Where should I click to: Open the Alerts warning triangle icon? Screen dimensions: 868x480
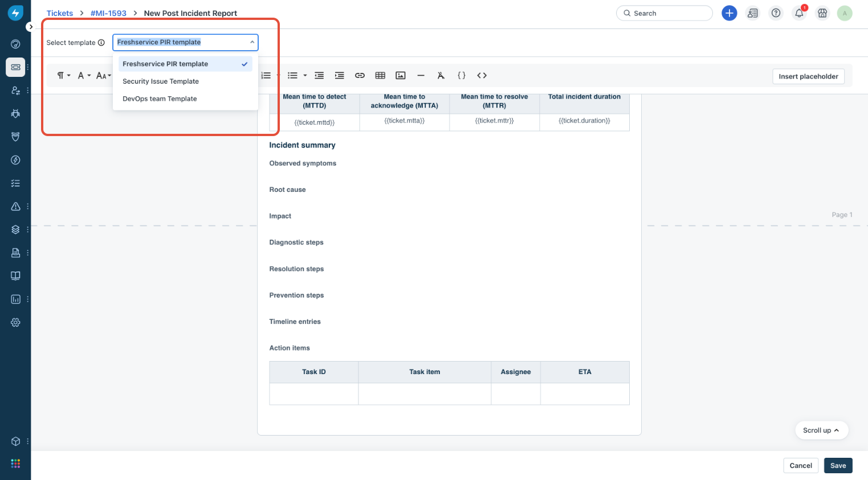click(x=15, y=206)
